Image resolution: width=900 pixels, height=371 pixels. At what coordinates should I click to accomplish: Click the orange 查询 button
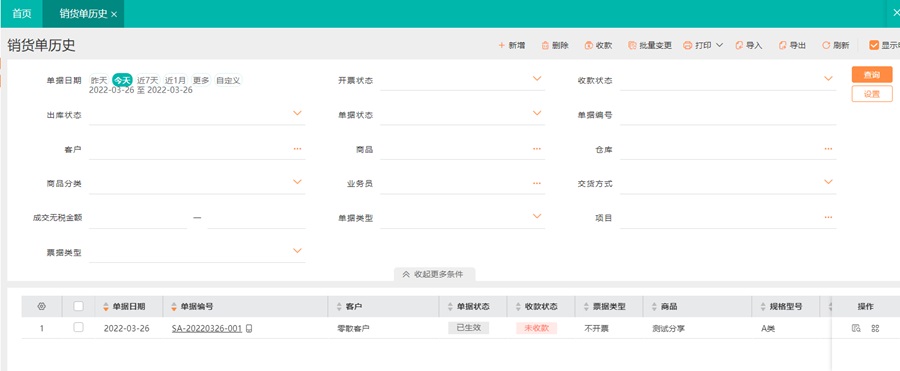click(872, 75)
